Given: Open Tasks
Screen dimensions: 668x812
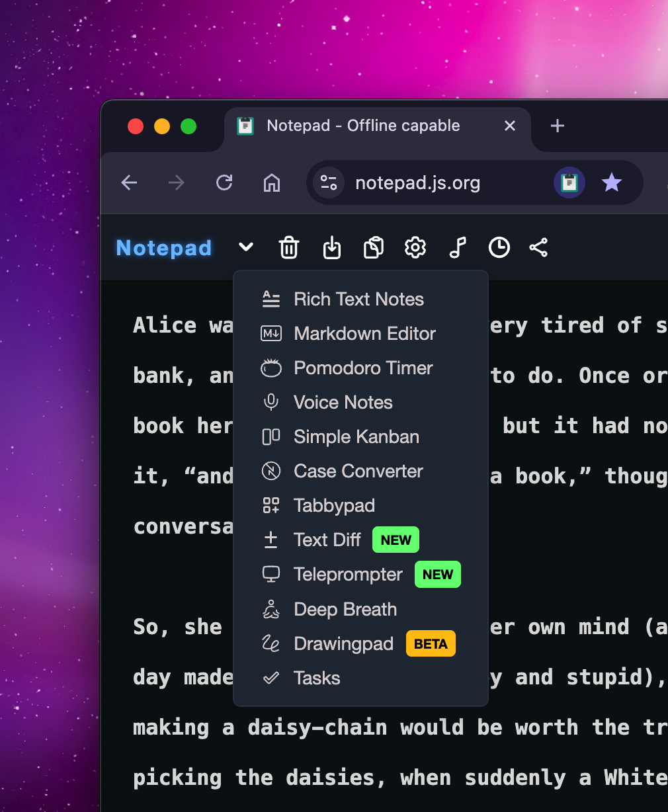Looking at the screenshot, I should click(360, 678).
